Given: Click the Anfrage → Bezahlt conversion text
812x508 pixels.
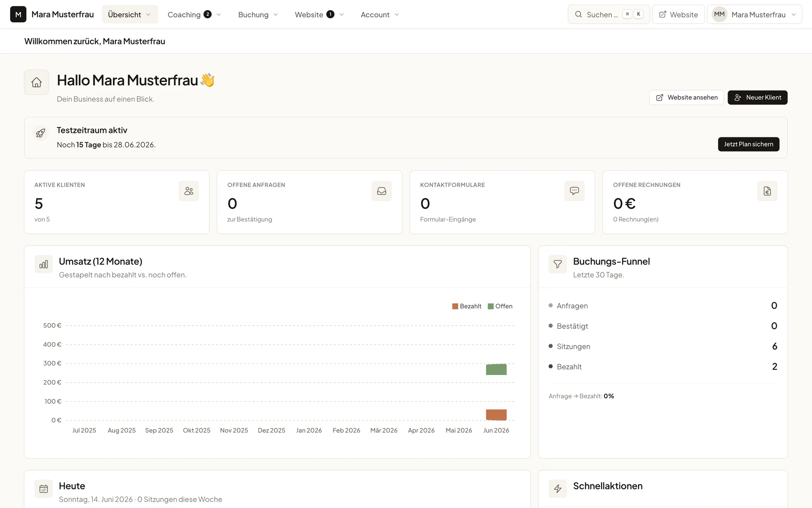Looking at the screenshot, I should (x=581, y=396).
